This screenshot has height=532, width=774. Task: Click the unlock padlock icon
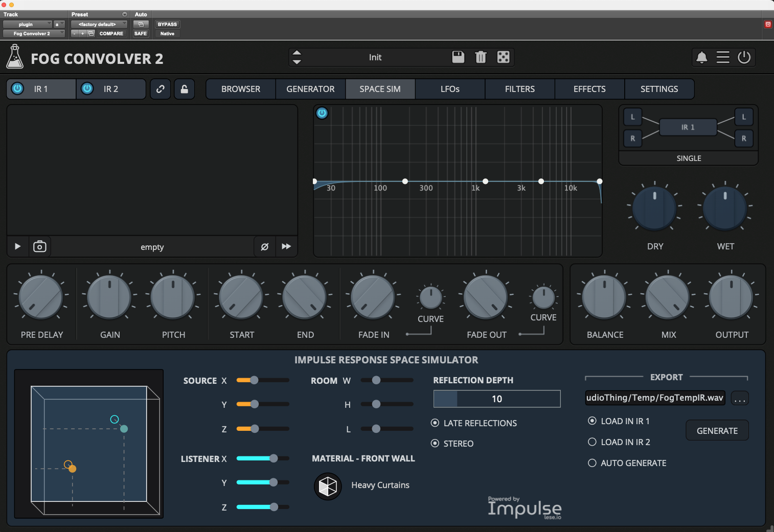[x=185, y=89]
